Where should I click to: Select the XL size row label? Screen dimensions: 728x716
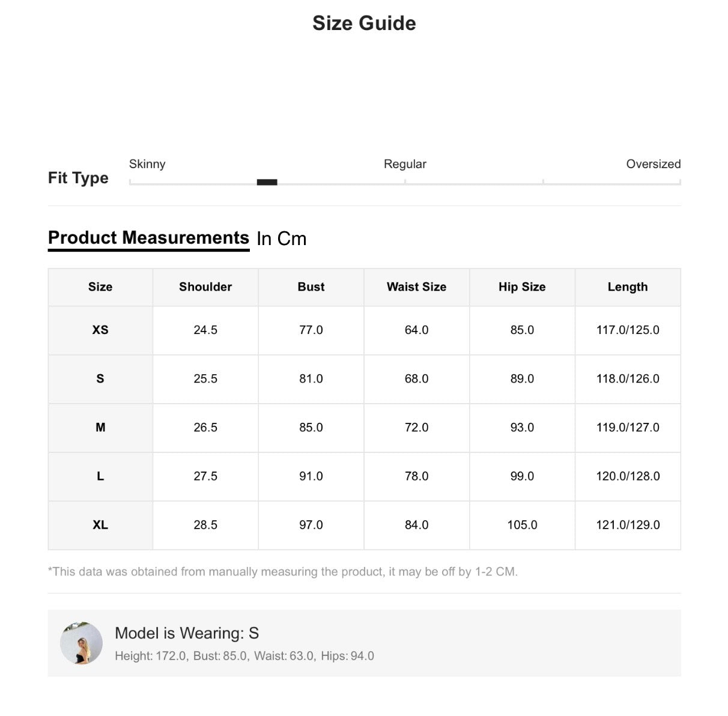pos(100,525)
